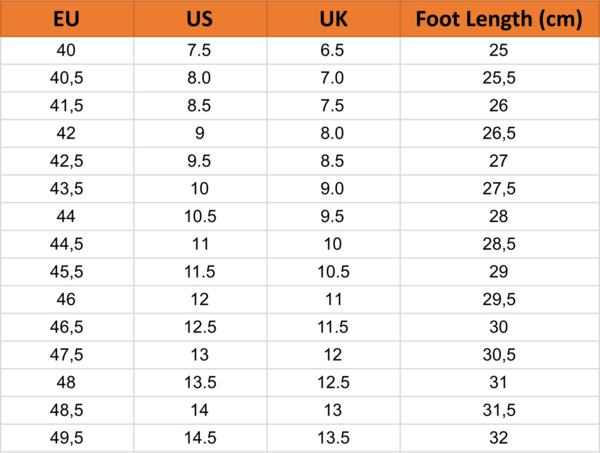Image resolution: width=600 pixels, height=453 pixels.
Task: Select the 32 cm foot length cell
Action: coord(499,438)
